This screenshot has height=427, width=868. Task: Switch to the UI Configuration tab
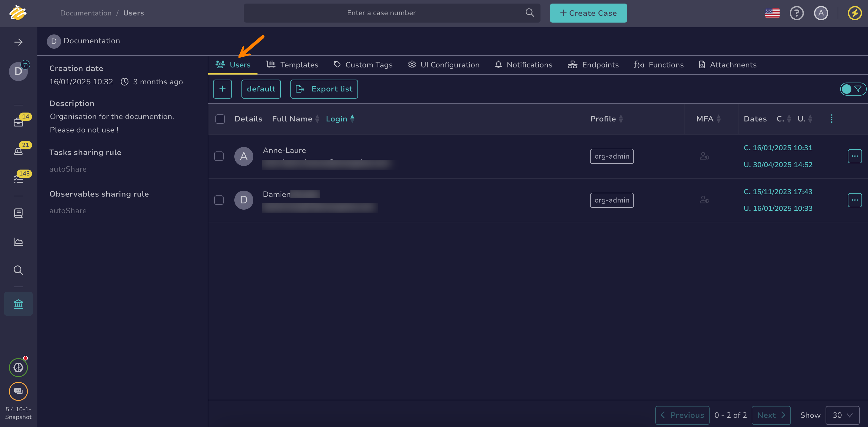[x=443, y=65]
